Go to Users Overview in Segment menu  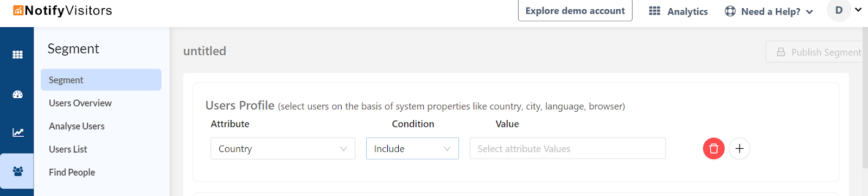[80, 103]
